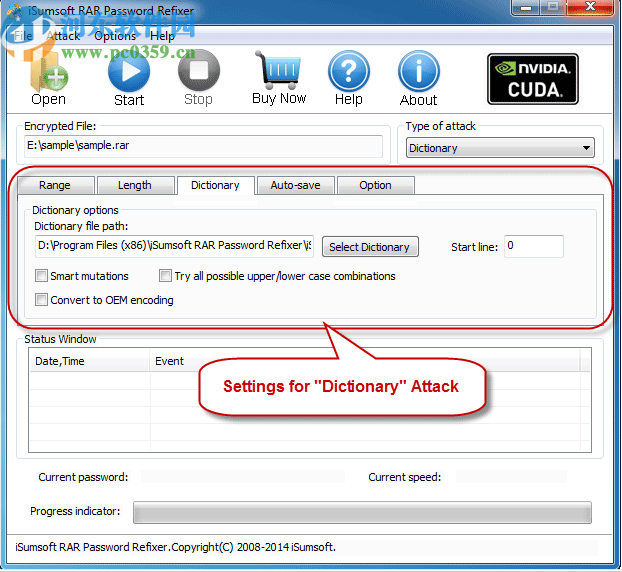
Task: Click the Dictionary file path field
Action: pos(175,246)
